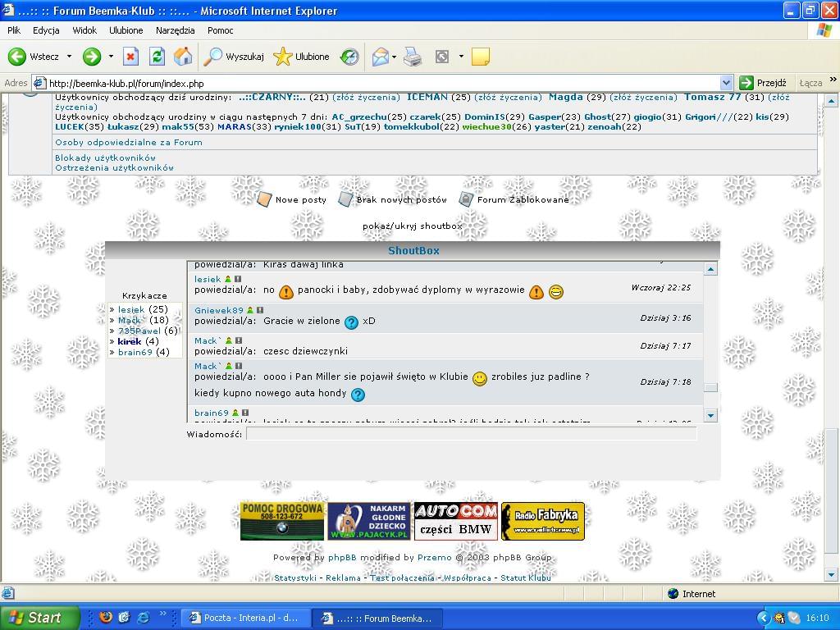Open the Windows Start menu
The height and width of the screenshot is (630, 840).
39,618
